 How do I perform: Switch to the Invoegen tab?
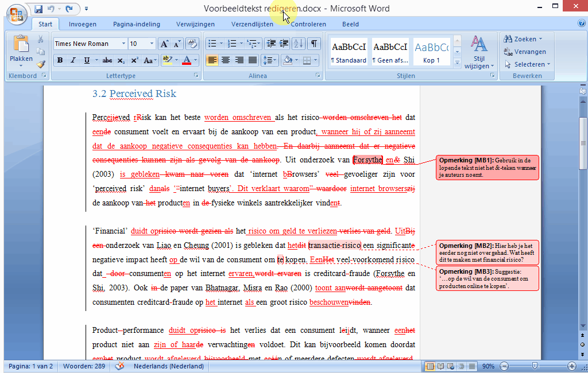click(x=83, y=24)
